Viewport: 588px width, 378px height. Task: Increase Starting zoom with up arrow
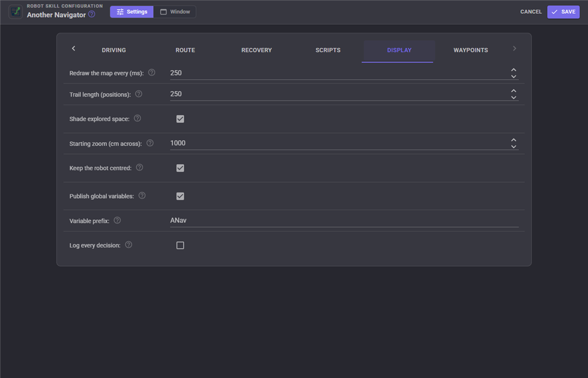514,140
